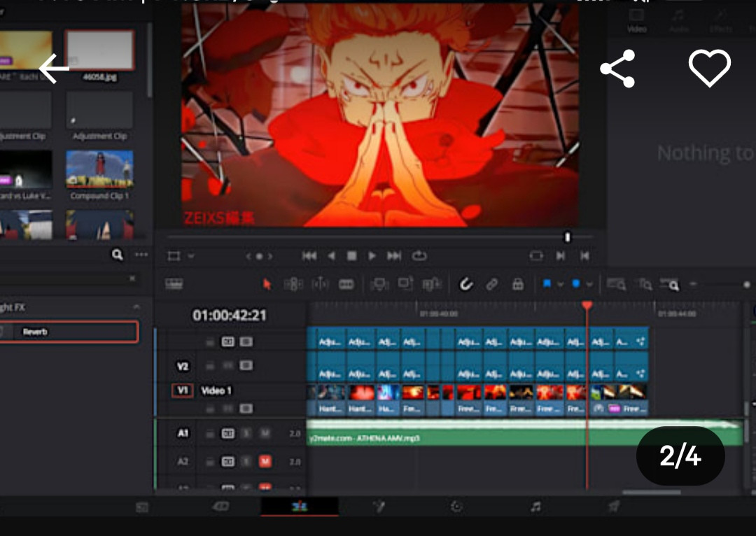The height and width of the screenshot is (536, 756).
Task: Open Timeline View Options icon
Action: (x=174, y=284)
